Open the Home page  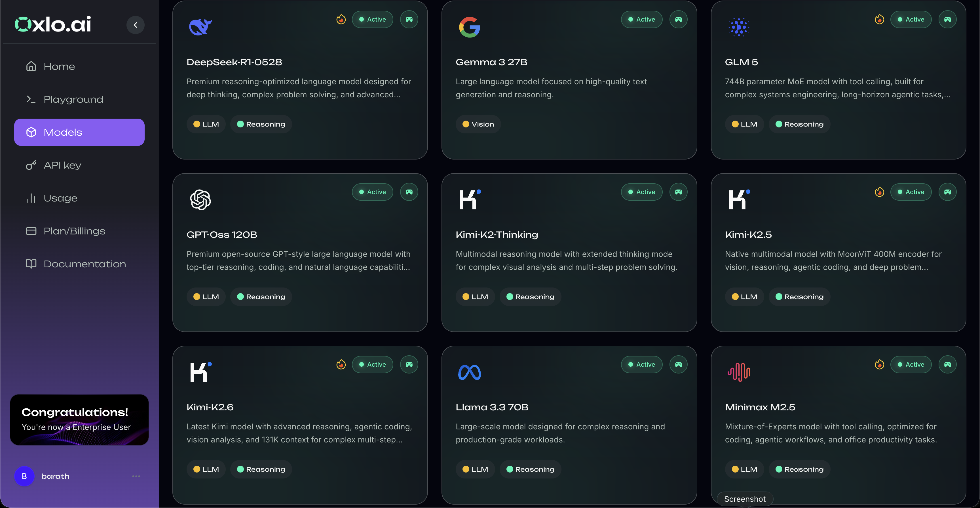coord(79,66)
